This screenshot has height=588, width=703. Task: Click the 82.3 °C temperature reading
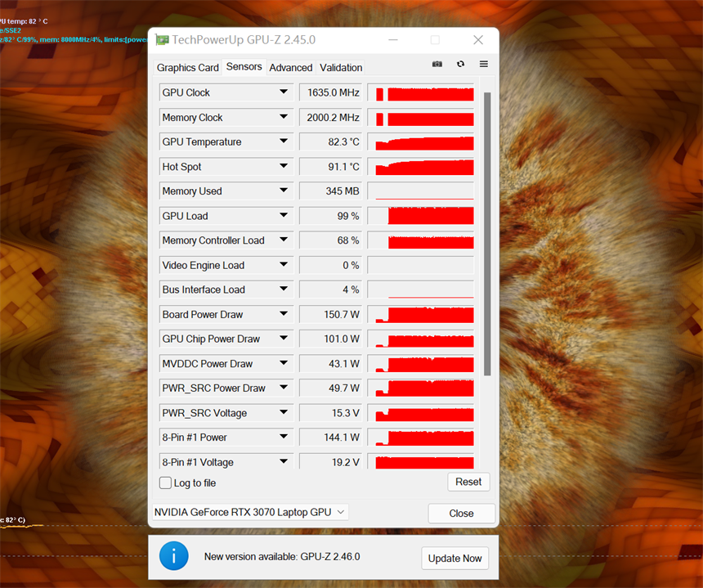pyautogui.click(x=331, y=141)
